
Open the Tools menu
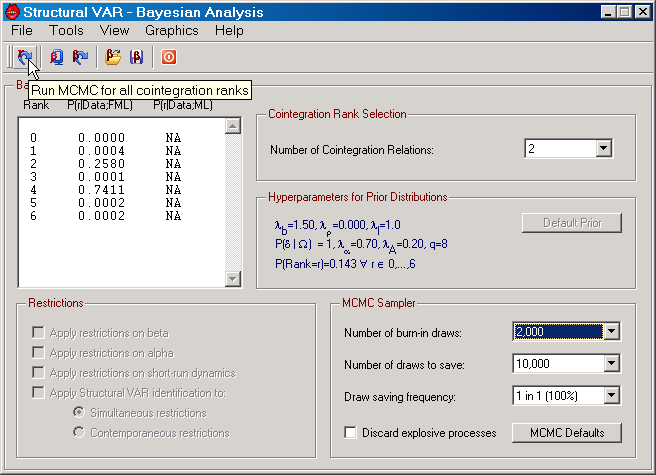click(x=66, y=31)
